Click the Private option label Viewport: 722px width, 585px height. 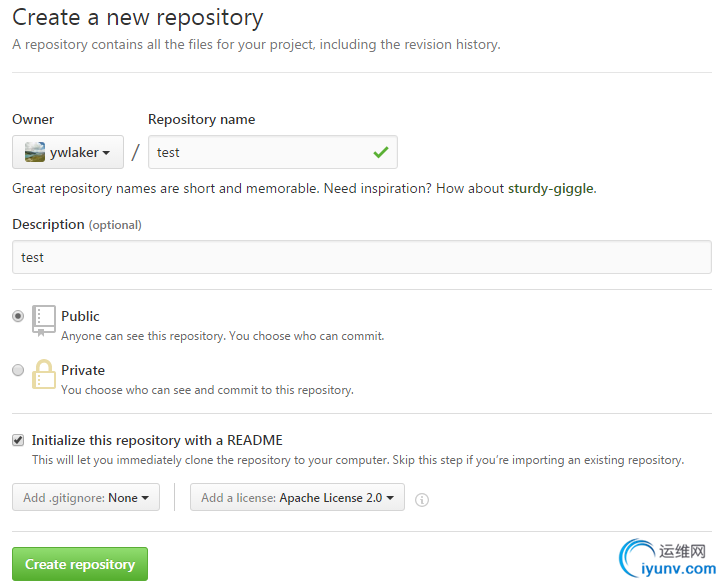click(83, 370)
